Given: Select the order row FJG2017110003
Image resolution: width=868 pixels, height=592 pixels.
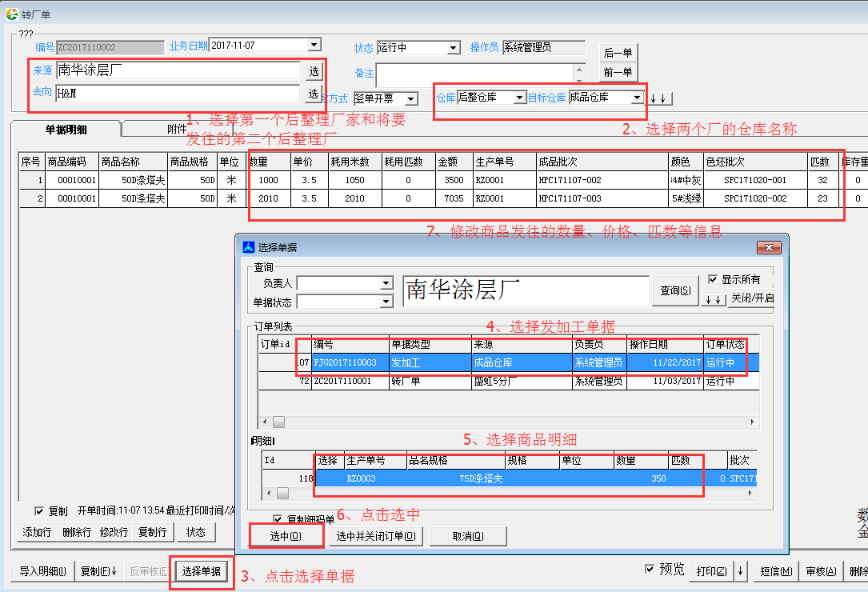Looking at the screenshot, I should [x=509, y=362].
